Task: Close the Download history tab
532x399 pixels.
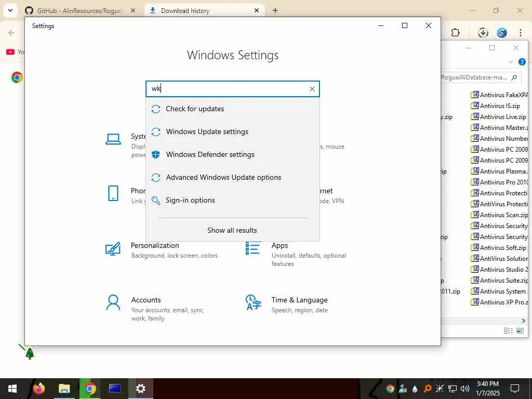Action: 257,10
